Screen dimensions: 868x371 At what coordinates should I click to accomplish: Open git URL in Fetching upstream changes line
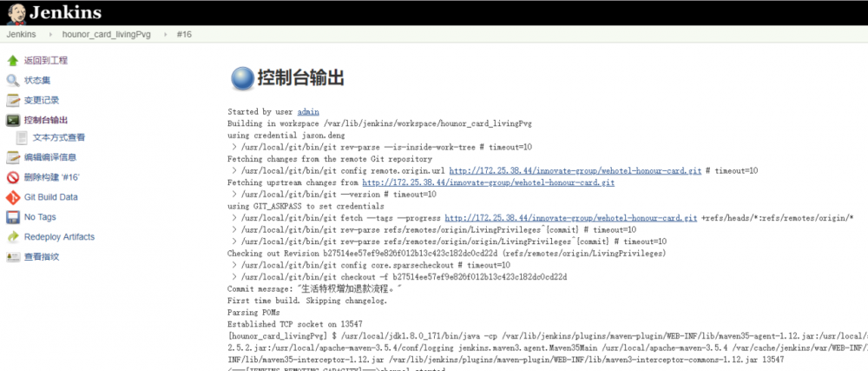[x=488, y=182]
